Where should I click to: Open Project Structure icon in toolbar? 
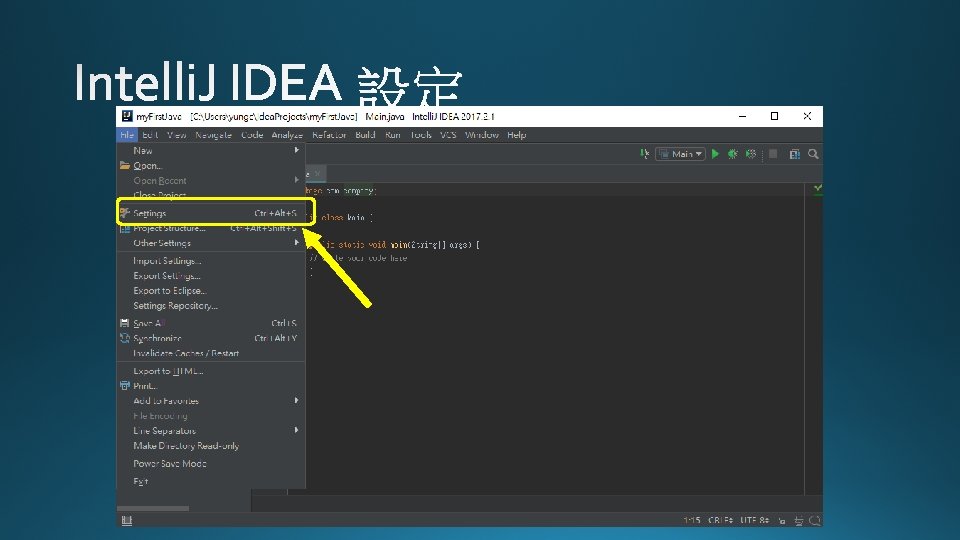(795, 154)
